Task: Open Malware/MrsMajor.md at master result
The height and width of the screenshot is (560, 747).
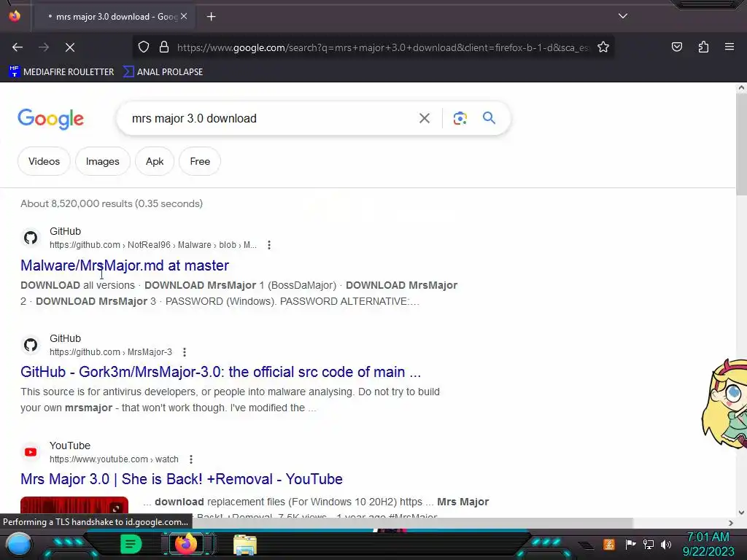Action: 125,265
